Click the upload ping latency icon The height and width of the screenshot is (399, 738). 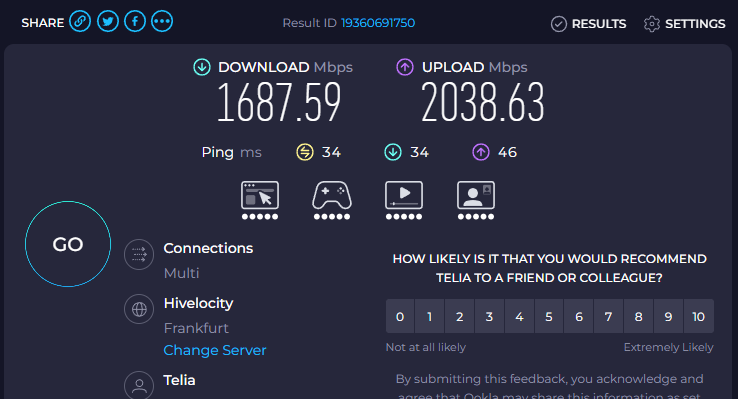[481, 152]
